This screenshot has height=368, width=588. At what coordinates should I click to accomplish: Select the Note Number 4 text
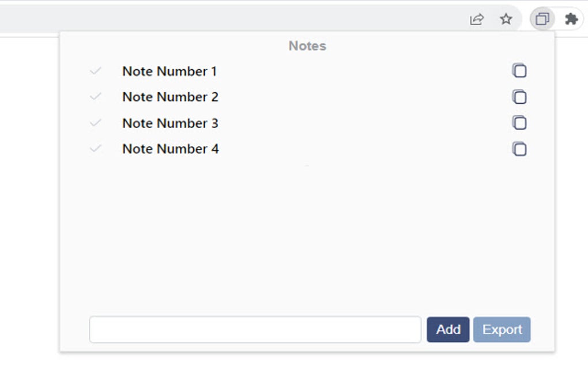coord(171,149)
